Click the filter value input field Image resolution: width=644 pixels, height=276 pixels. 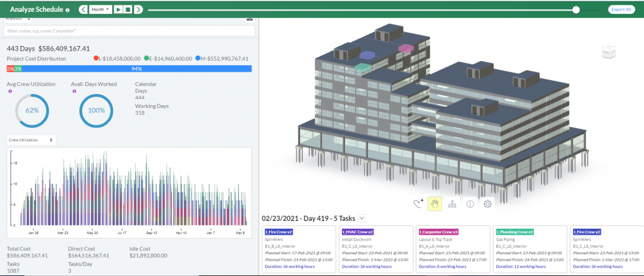125,31
